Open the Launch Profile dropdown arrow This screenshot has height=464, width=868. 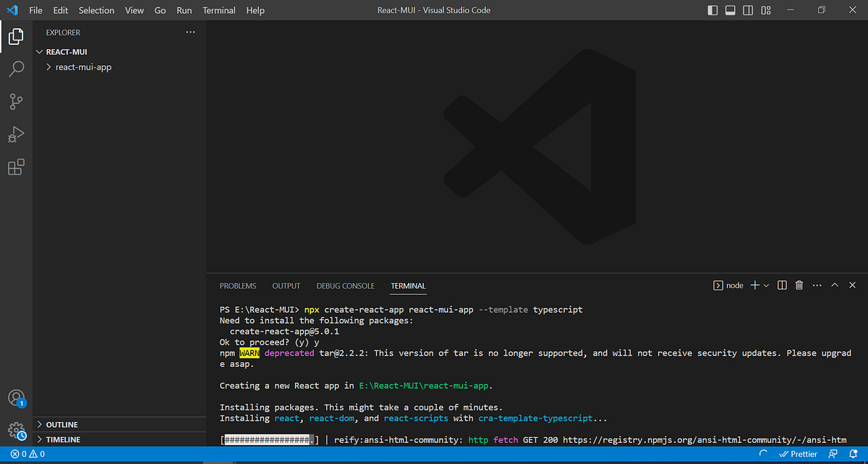click(x=766, y=285)
